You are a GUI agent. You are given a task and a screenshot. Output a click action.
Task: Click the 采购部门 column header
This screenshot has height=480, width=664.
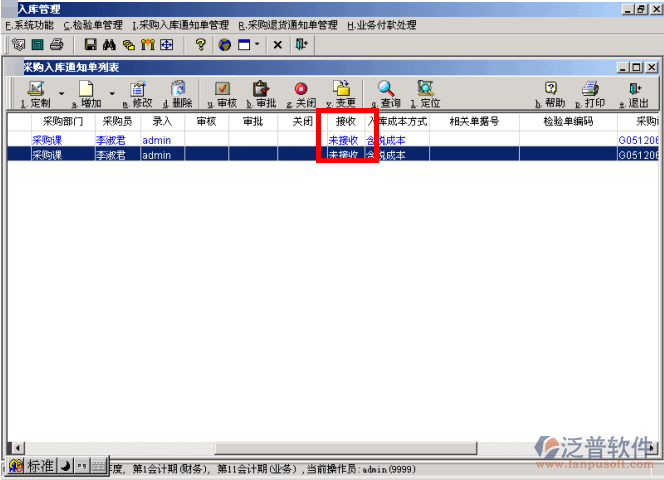tap(63, 122)
